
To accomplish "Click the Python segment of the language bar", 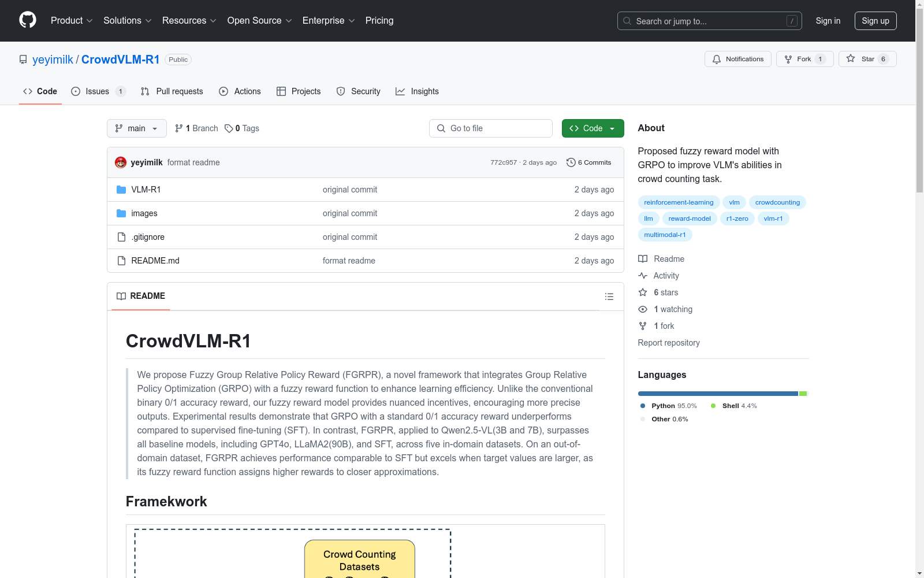I will [718, 394].
